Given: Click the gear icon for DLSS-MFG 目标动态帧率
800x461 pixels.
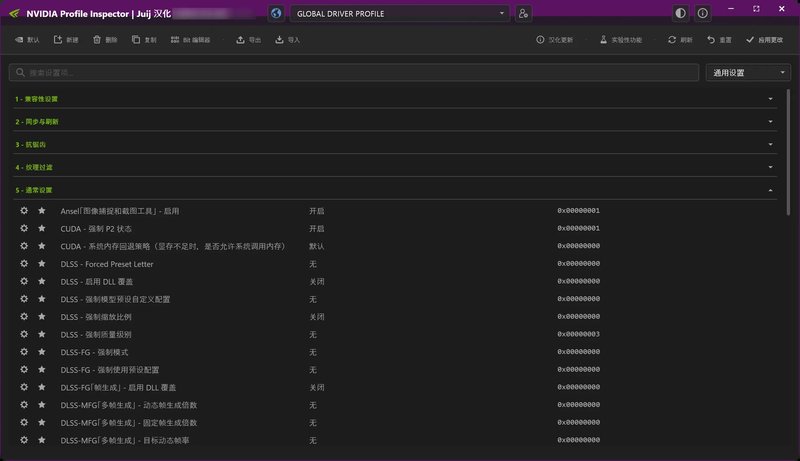Looking at the screenshot, I should [x=24, y=440].
